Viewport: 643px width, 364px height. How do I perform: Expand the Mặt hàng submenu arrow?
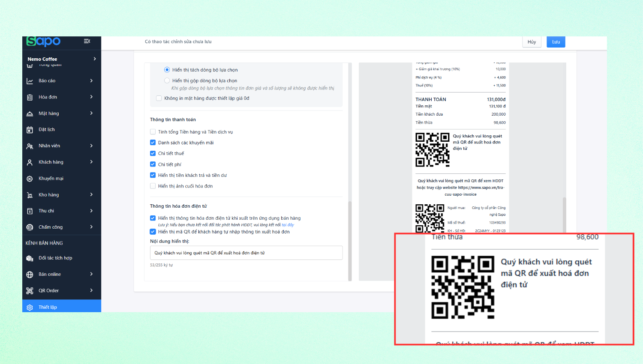pyautogui.click(x=91, y=113)
